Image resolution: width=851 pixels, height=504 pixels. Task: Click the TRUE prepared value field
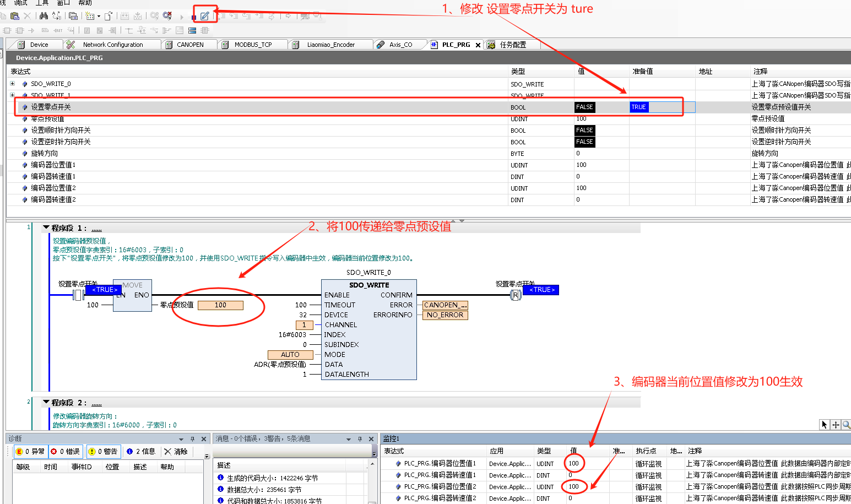663,107
